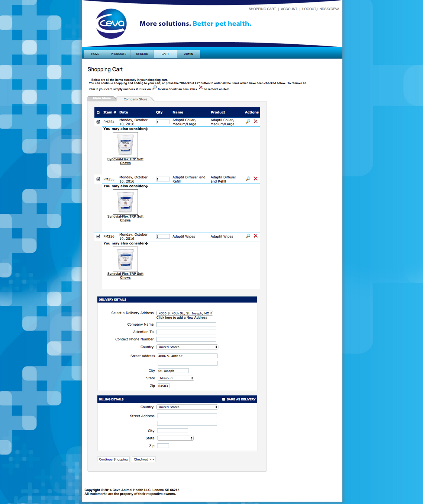Image resolution: width=423 pixels, height=504 pixels.
Task: Click delivery Street Address field with 4006 S. 40th St.
Action: (x=188, y=356)
